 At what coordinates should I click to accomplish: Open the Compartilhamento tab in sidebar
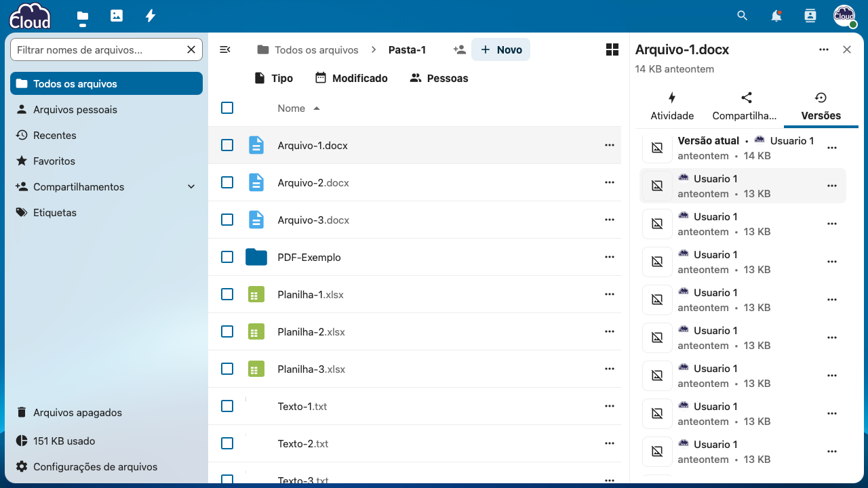[746, 106]
